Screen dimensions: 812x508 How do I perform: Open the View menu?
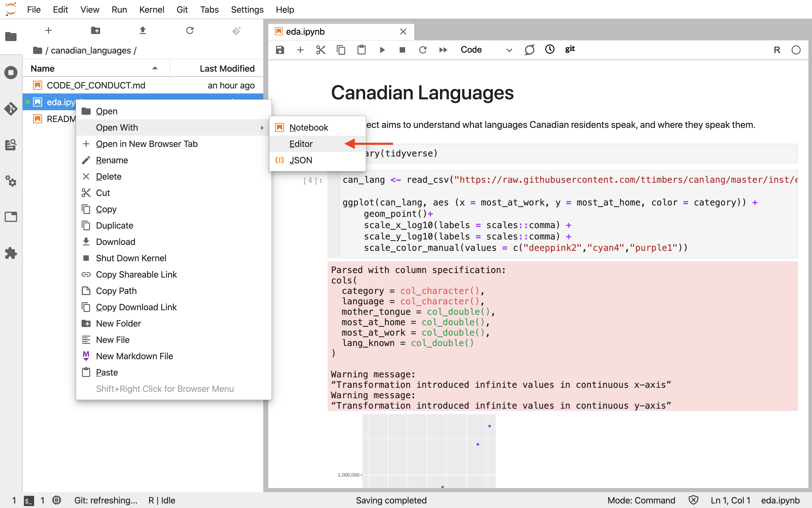click(89, 9)
